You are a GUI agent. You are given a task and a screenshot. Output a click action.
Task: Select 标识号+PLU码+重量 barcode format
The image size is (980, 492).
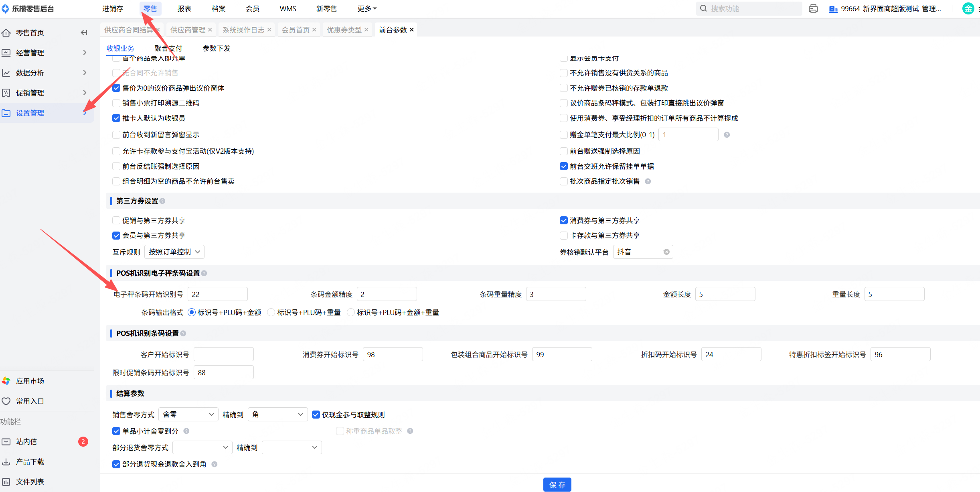tap(271, 312)
